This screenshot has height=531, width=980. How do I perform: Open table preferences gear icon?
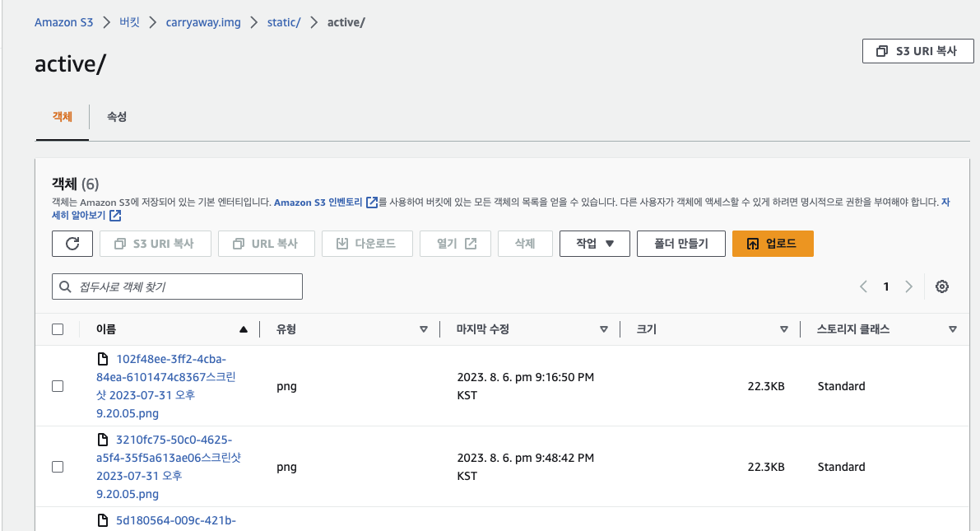942,286
